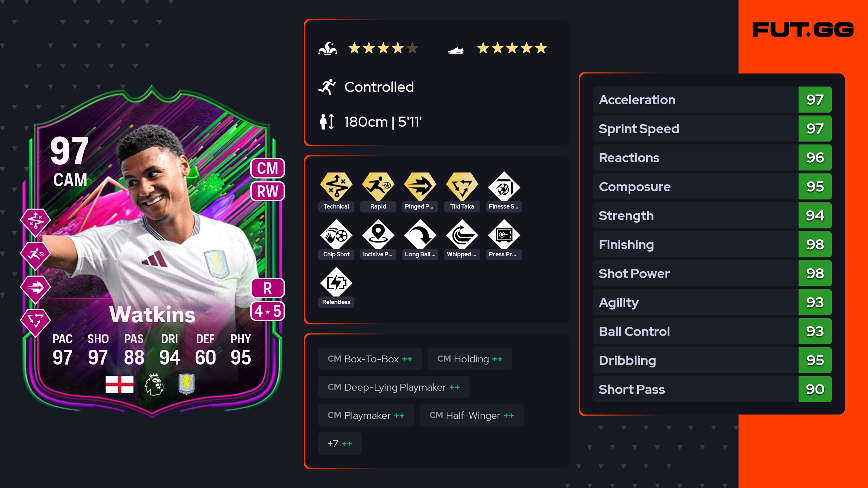Click the Watkins player card image

153,251
